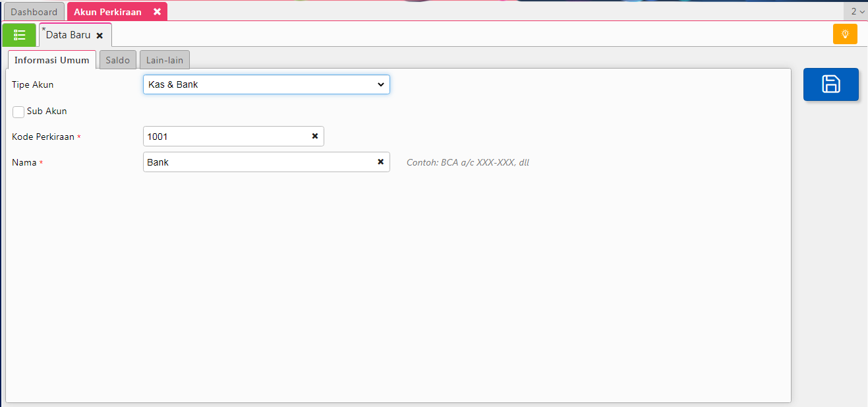Switch to the Saldo tab

[118, 60]
